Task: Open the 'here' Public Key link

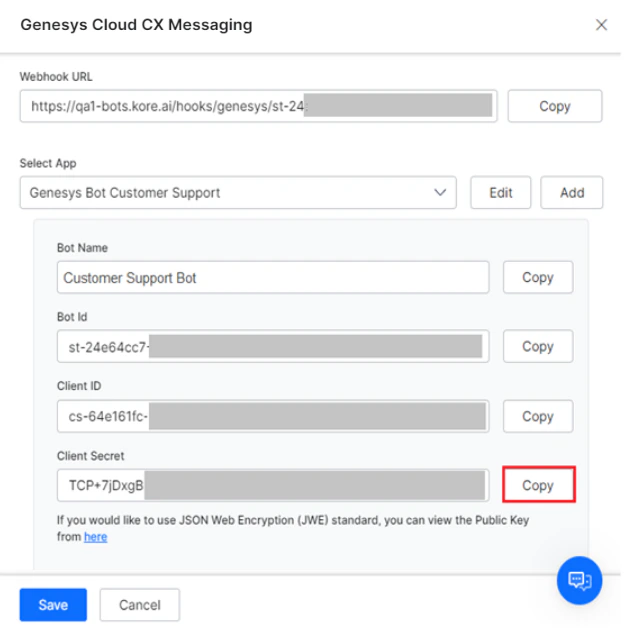Action: point(95,537)
